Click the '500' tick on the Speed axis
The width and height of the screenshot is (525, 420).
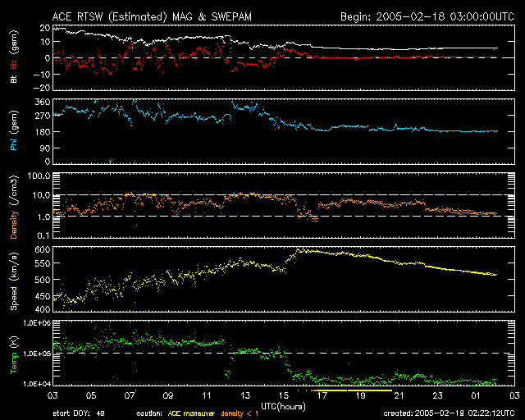coord(43,280)
